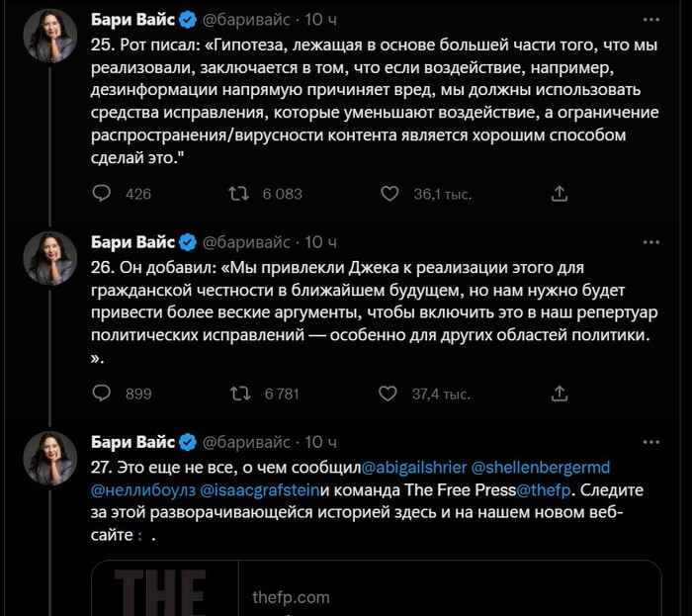Reply to tweet 26 via comment icon

[102, 394]
